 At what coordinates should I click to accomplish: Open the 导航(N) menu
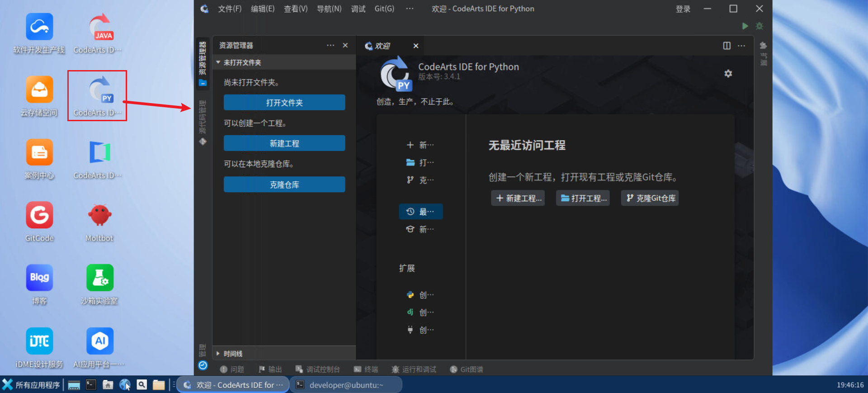tap(329, 9)
